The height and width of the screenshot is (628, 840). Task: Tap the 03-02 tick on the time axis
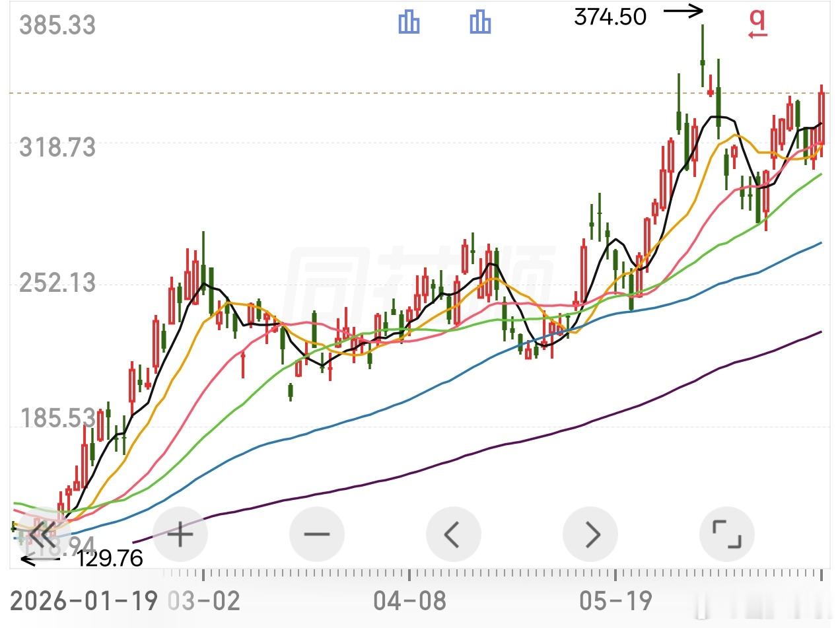(203, 575)
